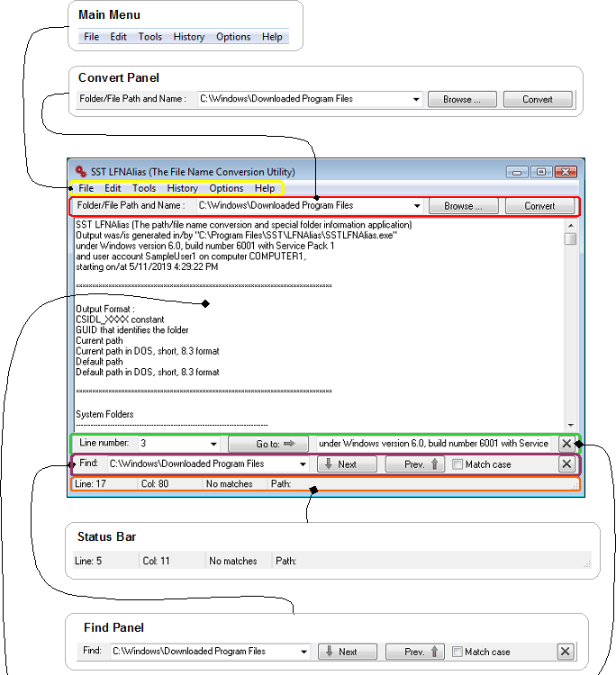The height and width of the screenshot is (675, 616).
Task: Expand the path dropdown in the Convert Panel callout
Action: click(416, 99)
